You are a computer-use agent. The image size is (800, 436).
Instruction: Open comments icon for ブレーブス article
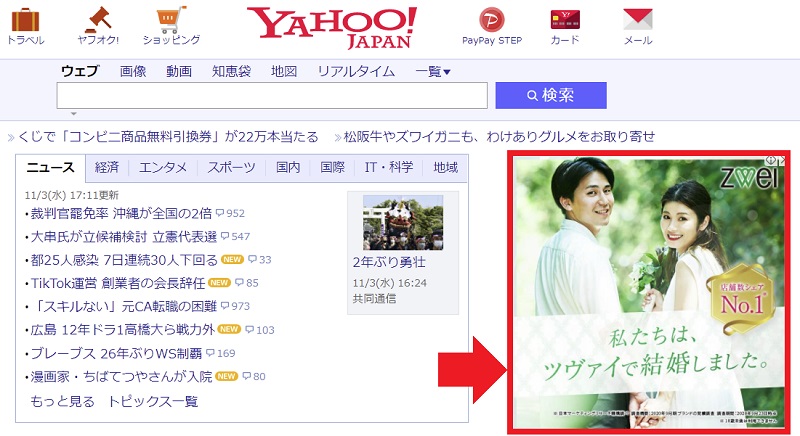pos(210,353)
